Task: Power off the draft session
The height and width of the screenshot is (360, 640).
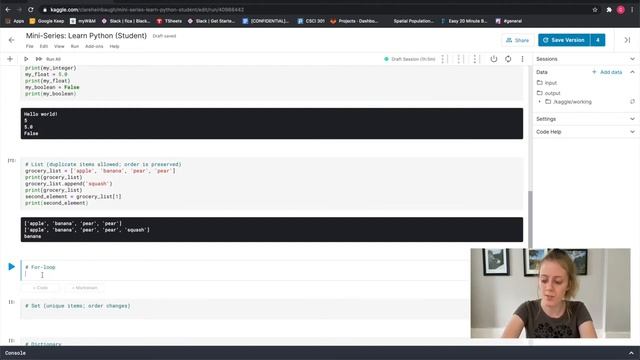Action: pyautogui.click(x=493, y=59)
